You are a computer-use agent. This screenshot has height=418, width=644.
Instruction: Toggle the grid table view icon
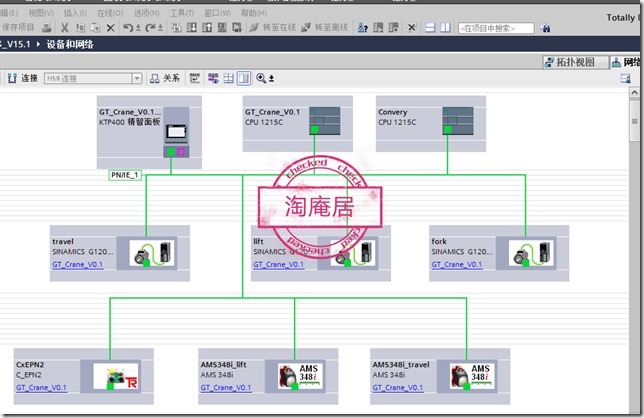(x=228, y=78)
